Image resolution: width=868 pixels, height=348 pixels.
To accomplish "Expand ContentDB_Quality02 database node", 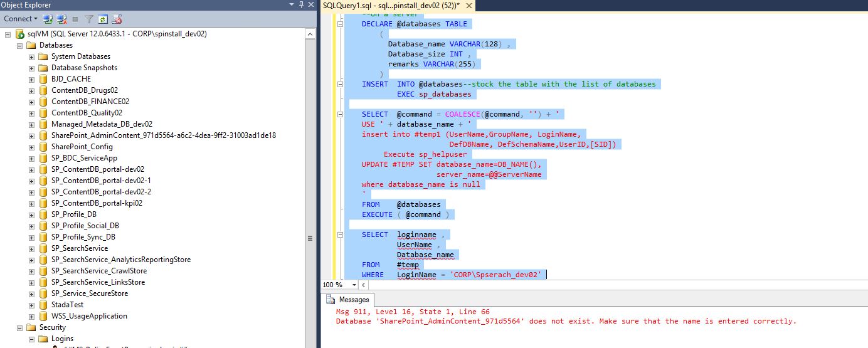I will [x=32, y=113].
